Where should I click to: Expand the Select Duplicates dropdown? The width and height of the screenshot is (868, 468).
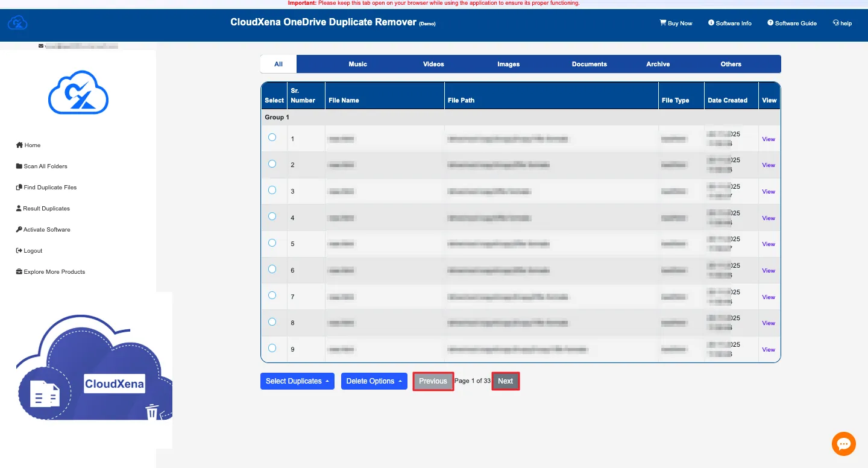297,381
